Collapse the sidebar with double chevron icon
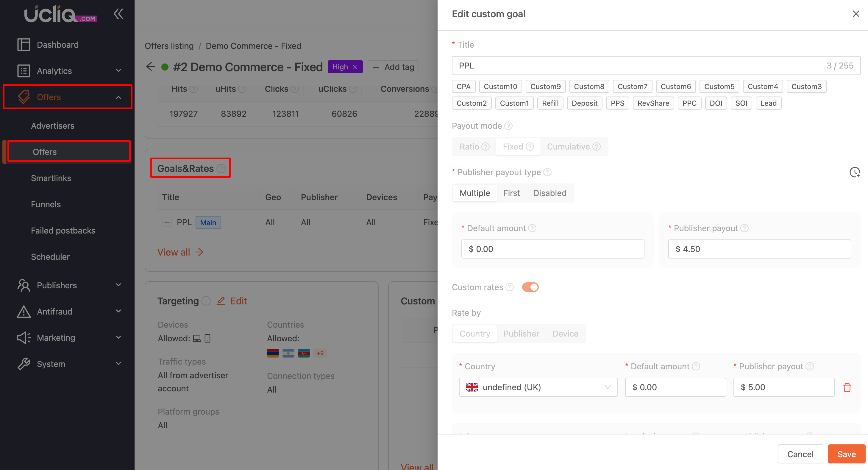Screen dimensions: 868x470 (x=118, y=14)
